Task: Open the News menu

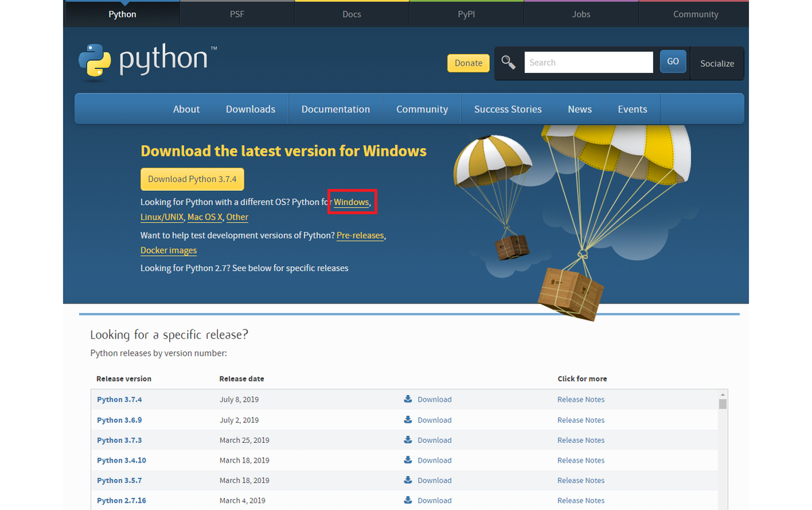Action: [x=580, y=109]
